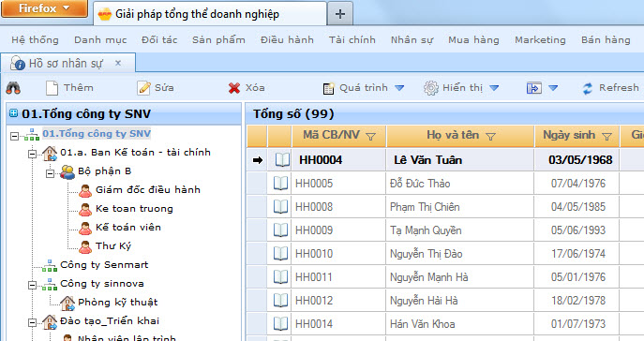This screenshot has height=341, width=644.
Task: Open book icon for row HH0008
Action: pos(280,207)
